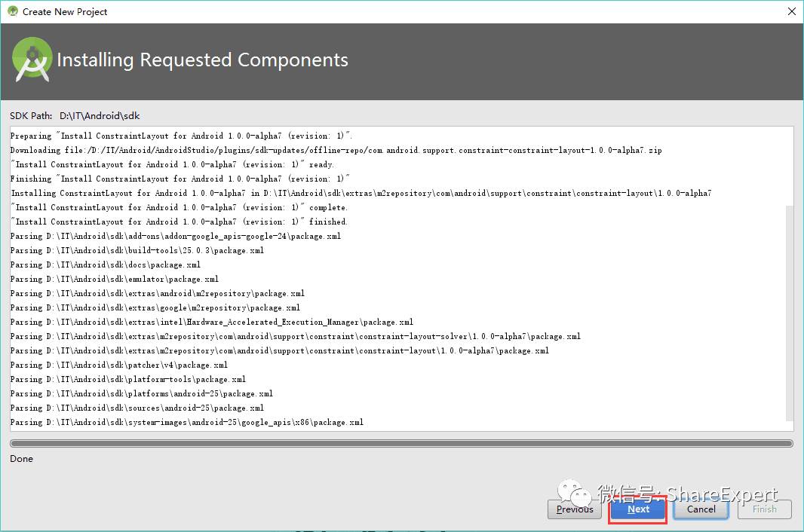Click the completed installation progress bar
Viewport: 804px width, 532px height.
coord(401,443)
